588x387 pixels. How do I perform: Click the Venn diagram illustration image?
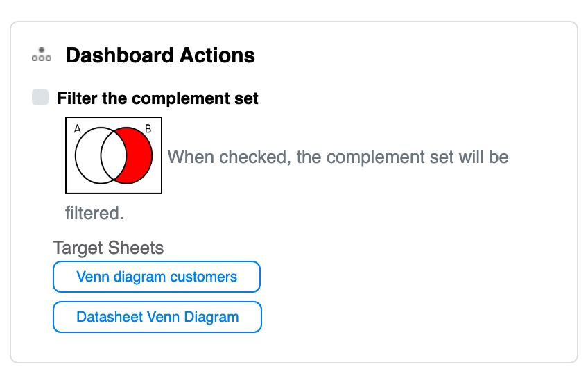click(x=114, y=155)
